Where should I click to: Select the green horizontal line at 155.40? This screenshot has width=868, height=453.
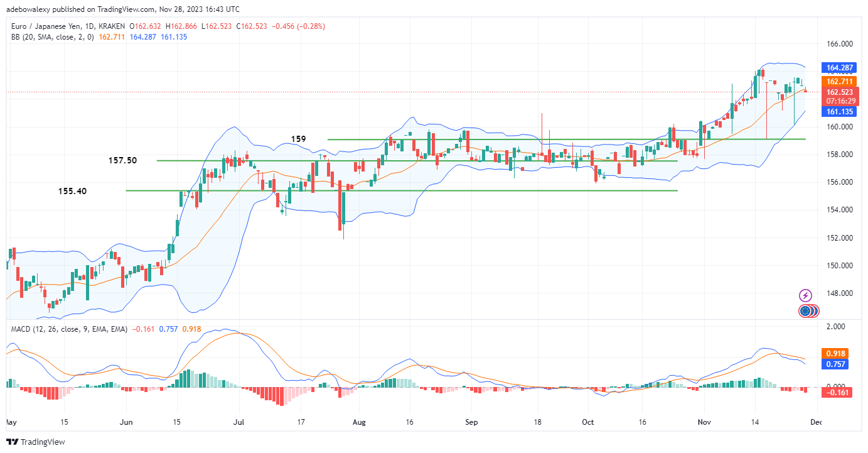tap(402, 190)
